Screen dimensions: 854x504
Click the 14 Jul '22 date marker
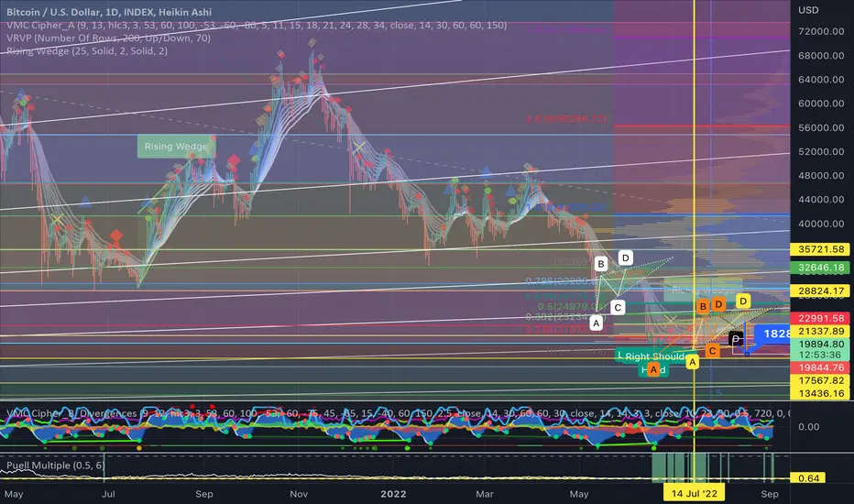tap(694, 494)
